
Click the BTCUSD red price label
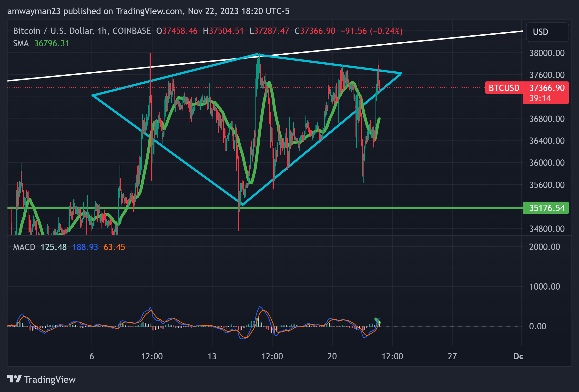[504, 88]
